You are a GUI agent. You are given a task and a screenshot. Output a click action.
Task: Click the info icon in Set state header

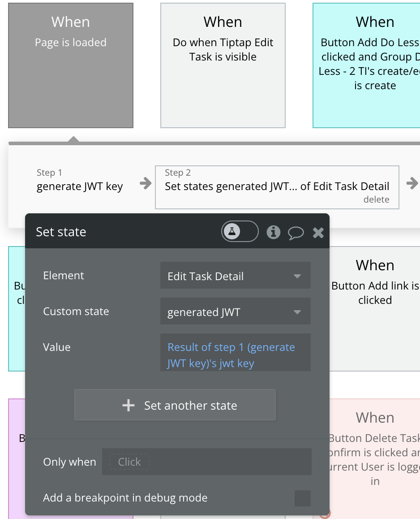(273, 232)
